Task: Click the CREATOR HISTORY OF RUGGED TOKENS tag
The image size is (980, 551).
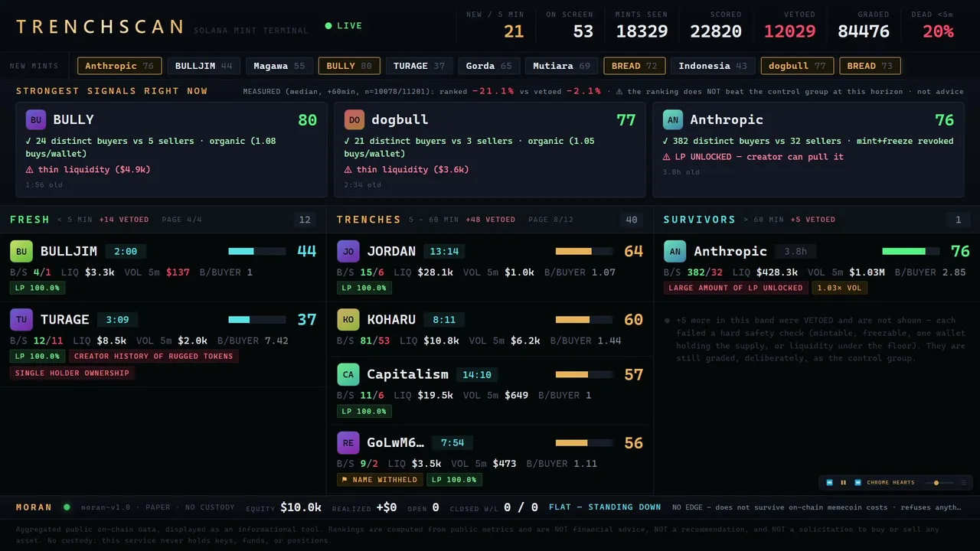Action: 154,356
